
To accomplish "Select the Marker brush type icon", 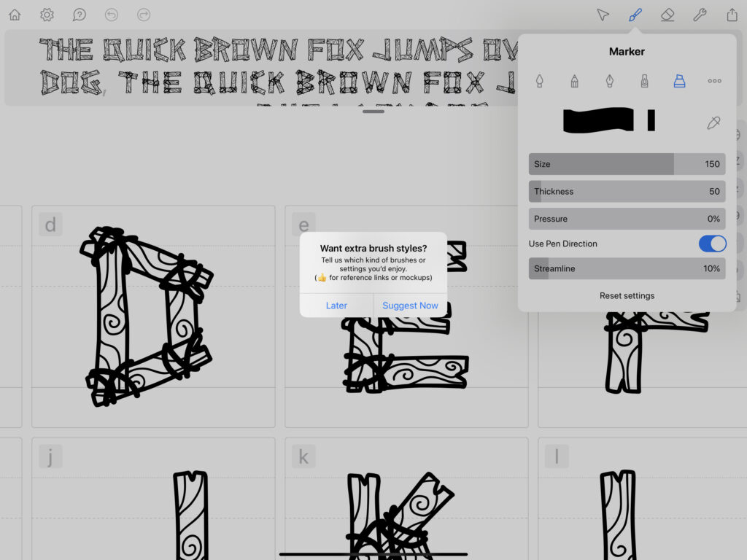I will tap(679, 81).
